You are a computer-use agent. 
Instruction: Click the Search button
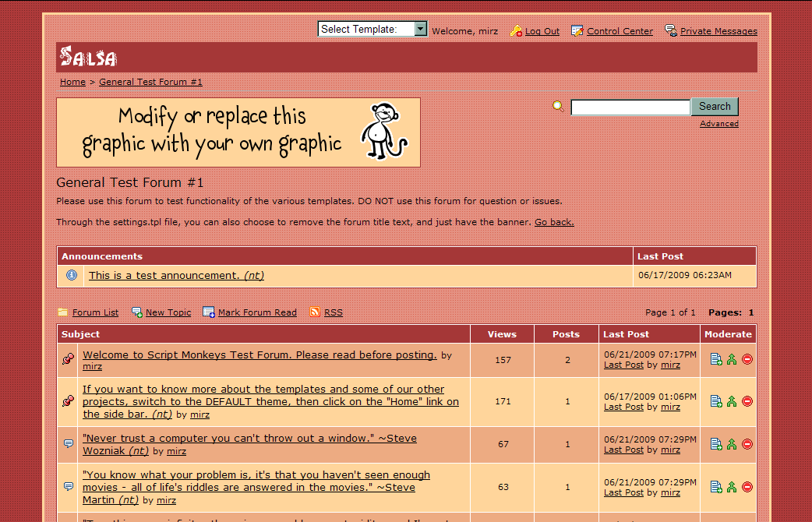click(x=715, y=107)
